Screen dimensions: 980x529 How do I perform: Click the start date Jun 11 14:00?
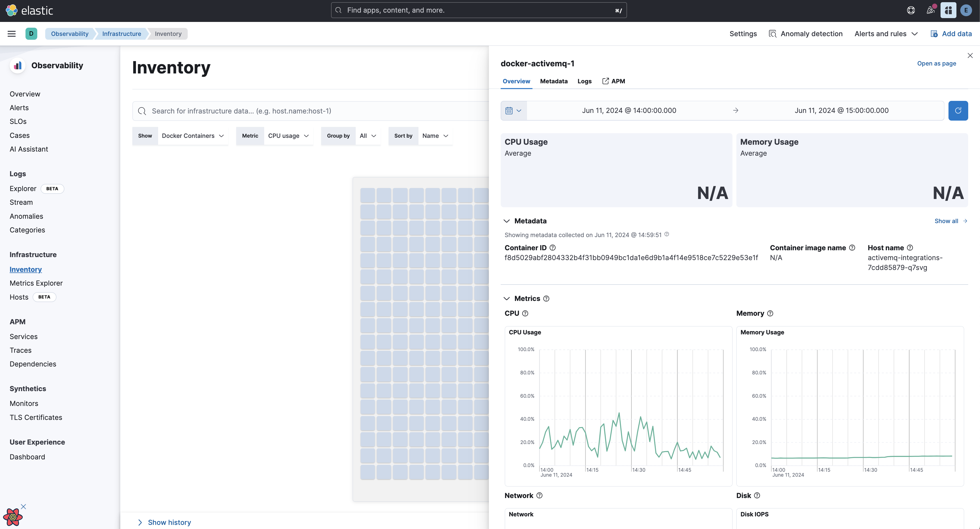tap(629, 111)
